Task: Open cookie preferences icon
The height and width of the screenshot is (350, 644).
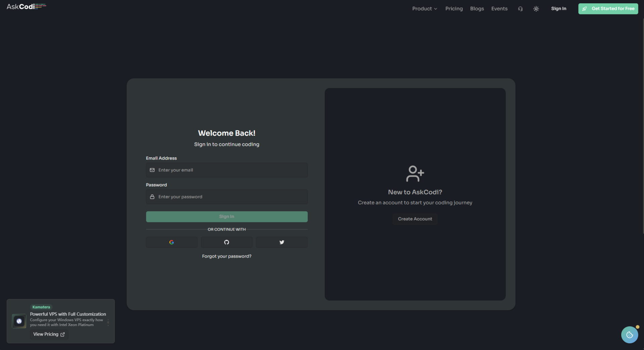Action: click(629, 335)
